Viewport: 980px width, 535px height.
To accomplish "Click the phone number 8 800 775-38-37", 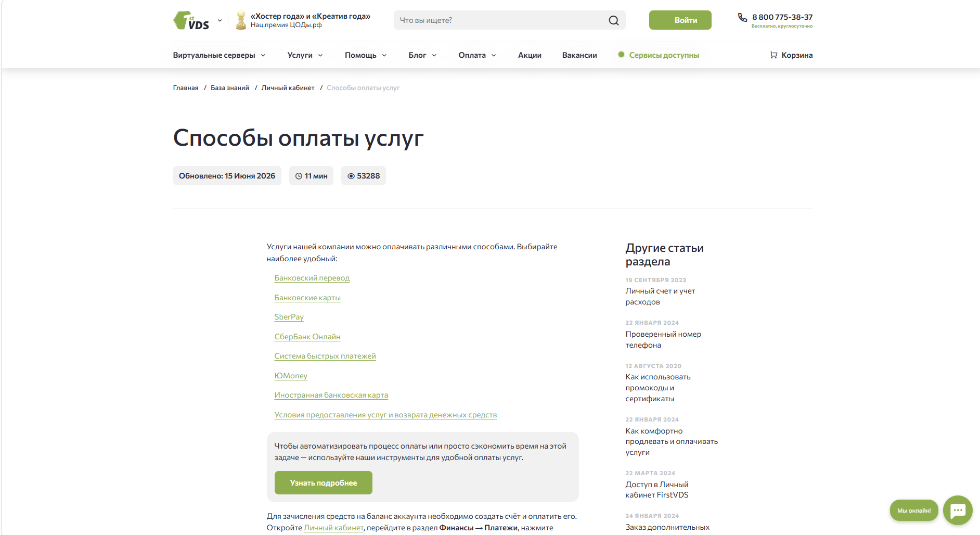I will coord(782,17).
